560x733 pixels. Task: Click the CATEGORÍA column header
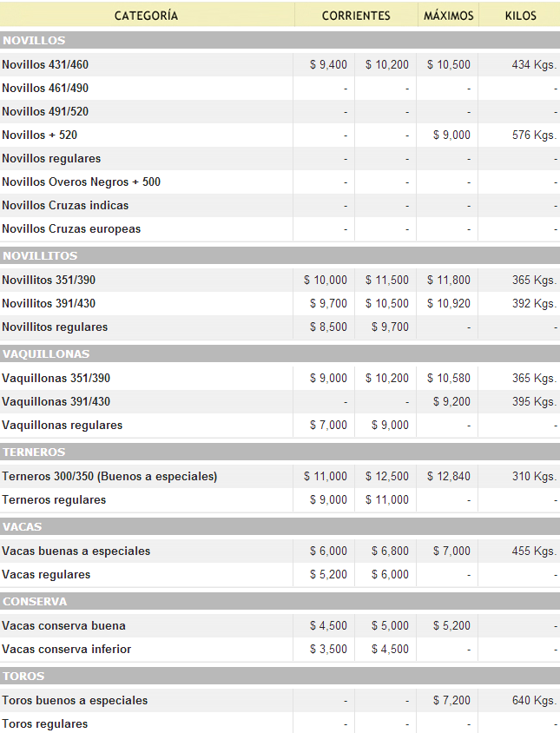point(146,16)
